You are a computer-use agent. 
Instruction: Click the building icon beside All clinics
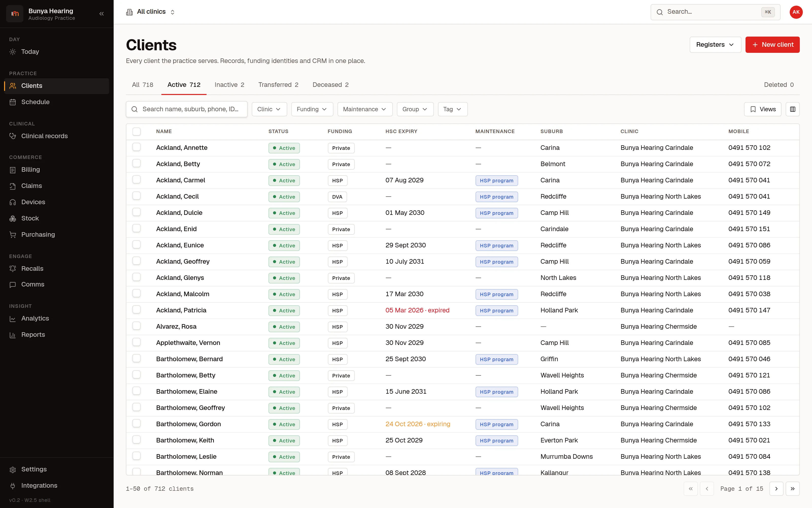point(129,12)
